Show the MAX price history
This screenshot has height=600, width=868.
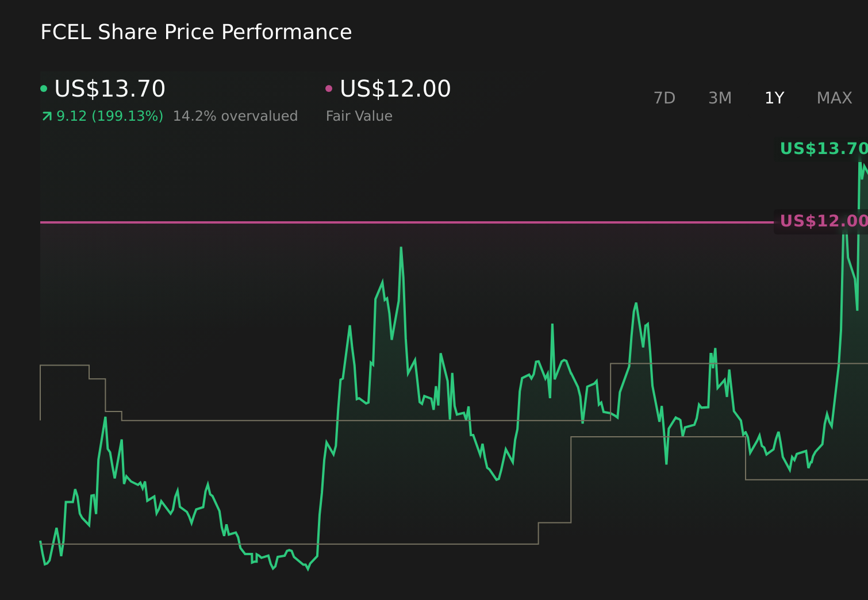point(834,98)
